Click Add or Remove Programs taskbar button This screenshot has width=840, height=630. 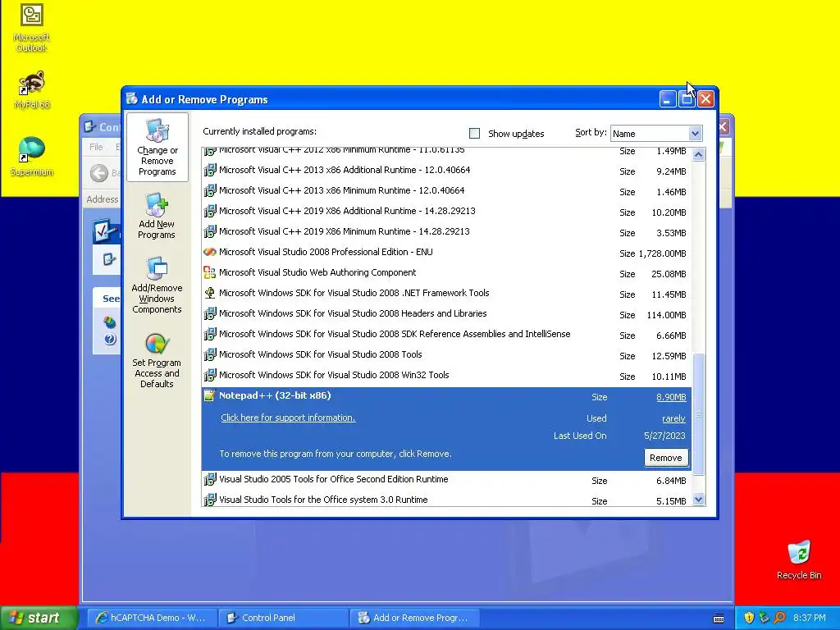[x=414, y=618]
